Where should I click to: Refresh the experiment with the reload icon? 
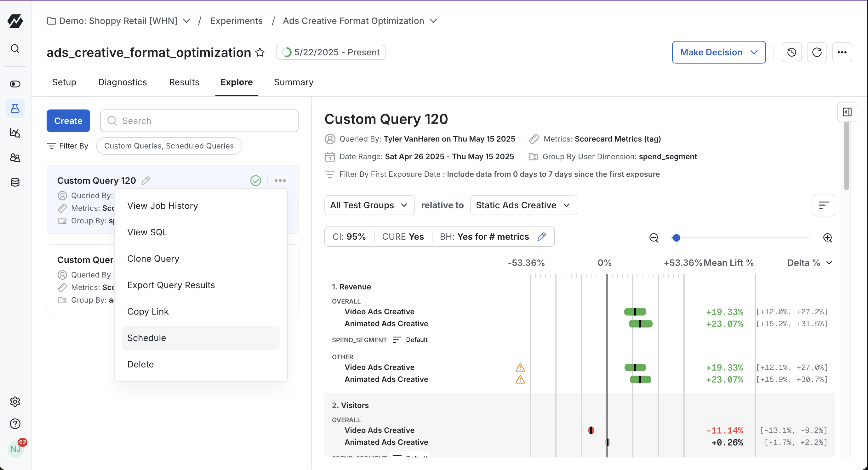point(817,52)
